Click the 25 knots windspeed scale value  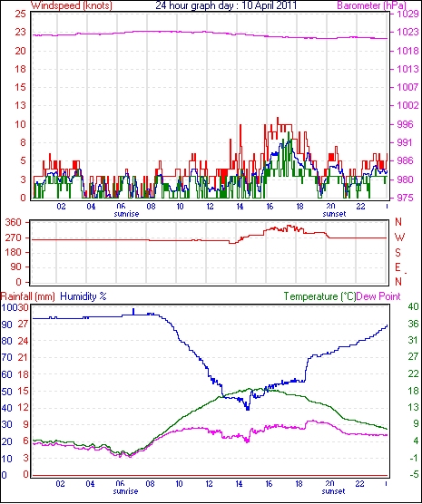20,14
